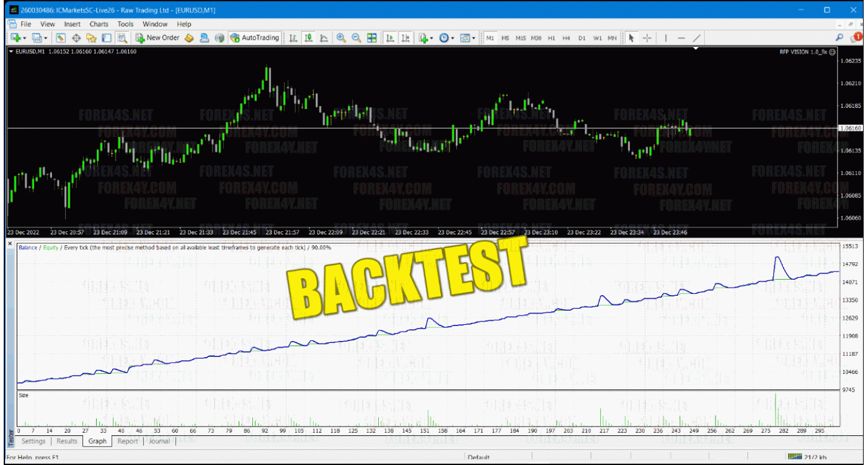Click the search magnifier icon
The width and height of the screenshot is (868, 465).
point(839,38)
